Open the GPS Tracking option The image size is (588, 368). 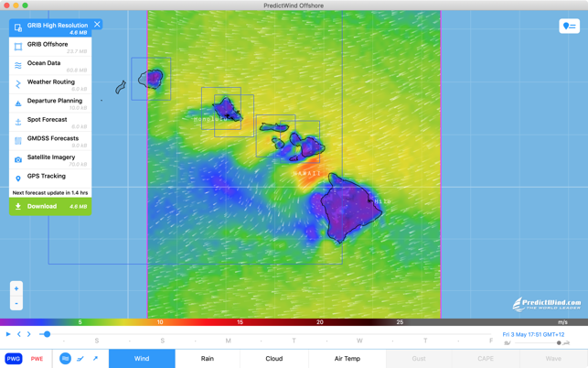(x=50, y=179)
